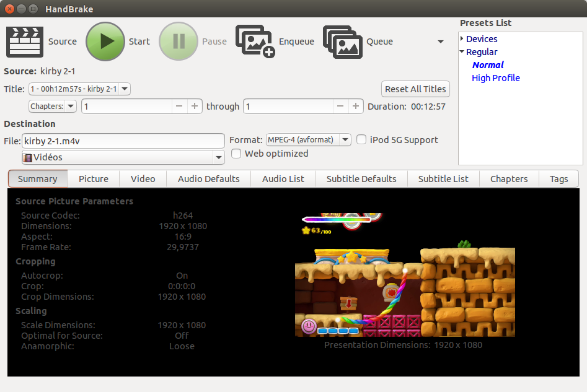Viewport: 587px width, 392px height.
Task: Close the HandBrake window
Action: coord(10,9)
